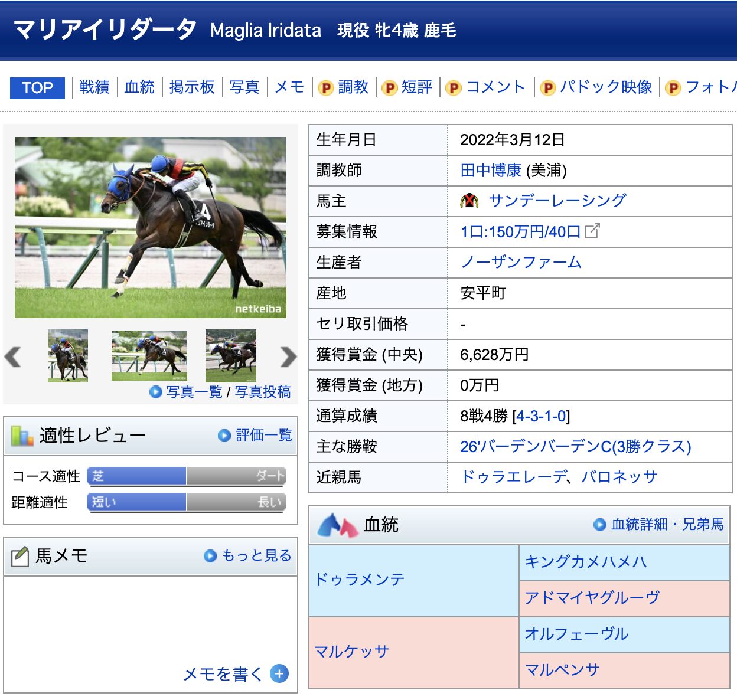This screenshot has height=700, width=737.
Task: Click the コース適性 turf/dirt bar
Action: point(187,476)
